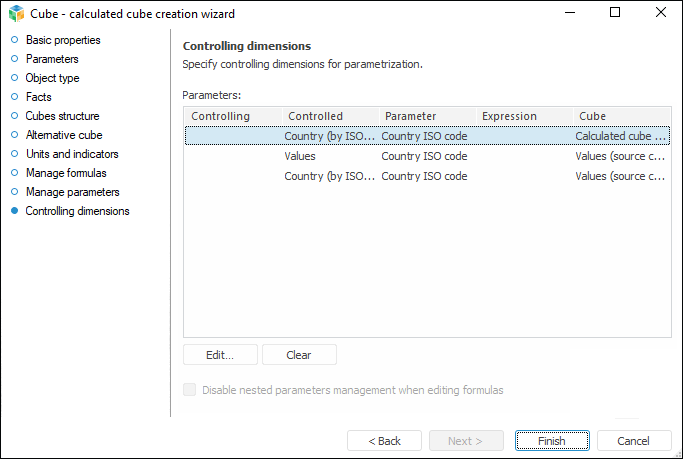Click the Cube wizard title bar icon

pyautogui.click(x=13, y=13)
